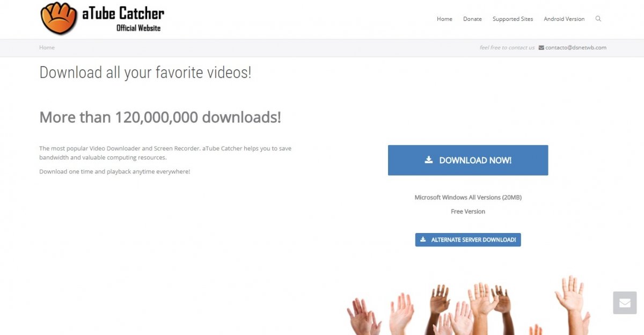Click the ALTERNATE SERVER DOWNLOAD! button
Viewport: 644px width, 335px height.
pyautogui.click(x=468, y=239)
